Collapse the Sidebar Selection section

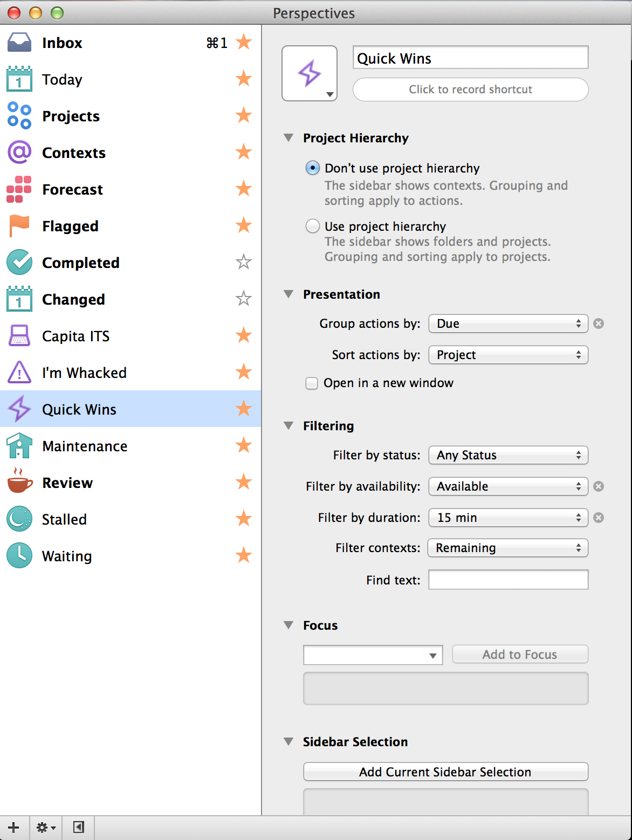[x=288, y=742]
